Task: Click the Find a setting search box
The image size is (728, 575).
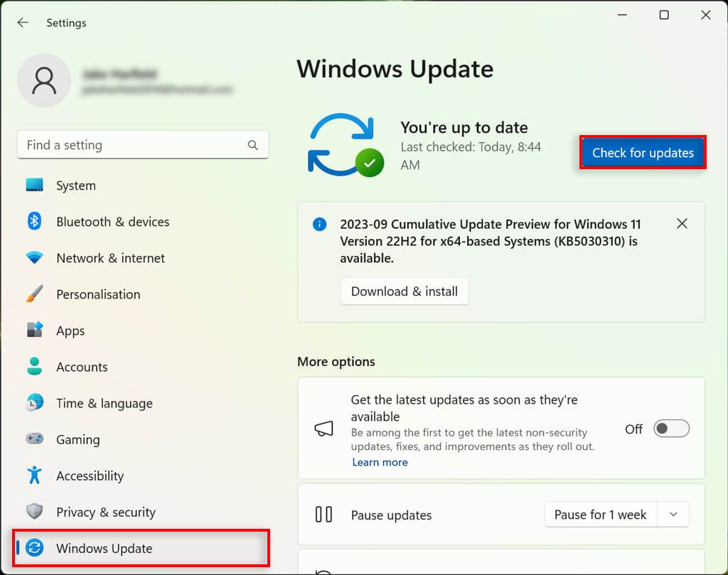Action: 143,145
